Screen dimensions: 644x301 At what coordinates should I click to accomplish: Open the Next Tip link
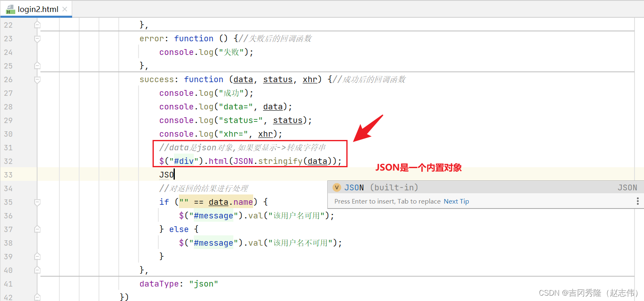(456, 201)
